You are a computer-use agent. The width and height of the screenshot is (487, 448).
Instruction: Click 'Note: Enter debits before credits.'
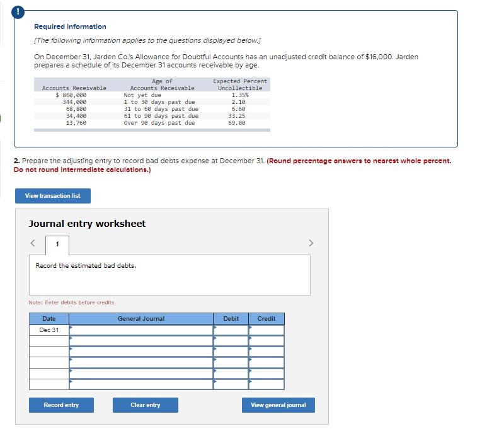72,302
